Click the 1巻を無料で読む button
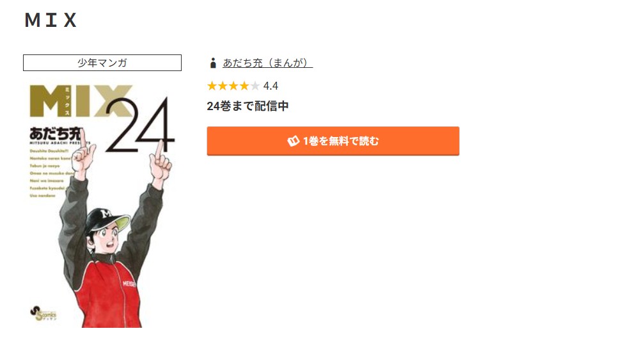Screen dimensions: 644x340 [x=333, y=141]
